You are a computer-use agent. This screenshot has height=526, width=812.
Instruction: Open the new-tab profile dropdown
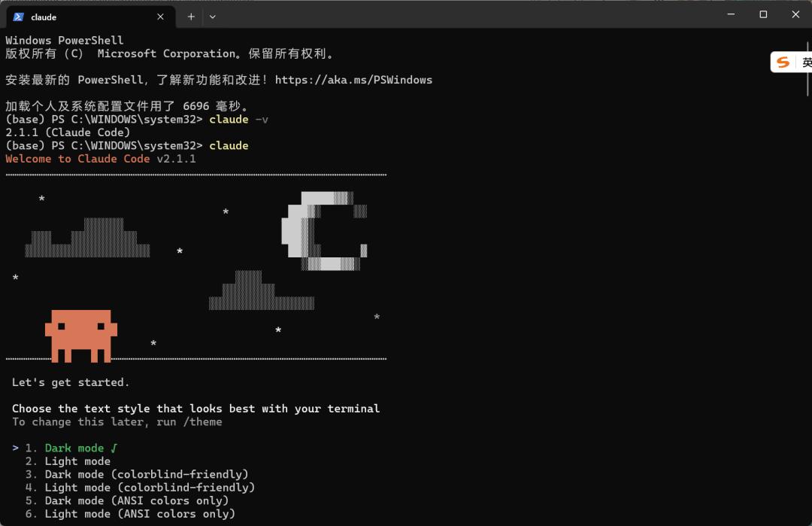point(212,17)
